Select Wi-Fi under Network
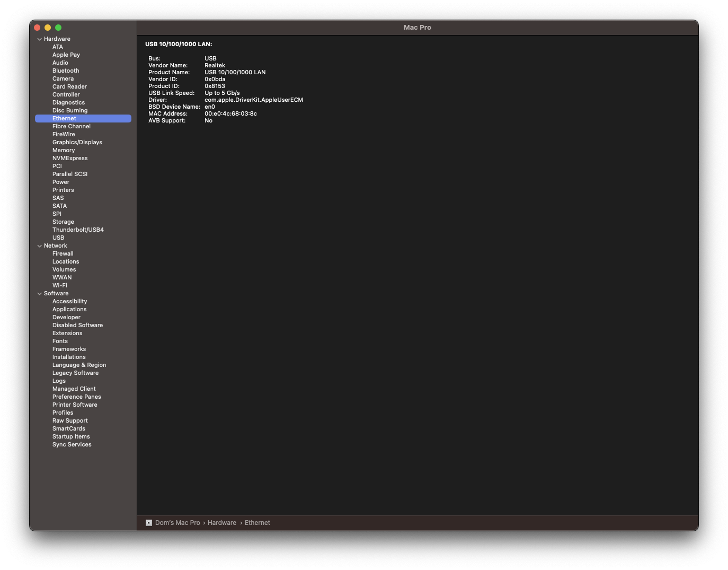 point(60,286)
